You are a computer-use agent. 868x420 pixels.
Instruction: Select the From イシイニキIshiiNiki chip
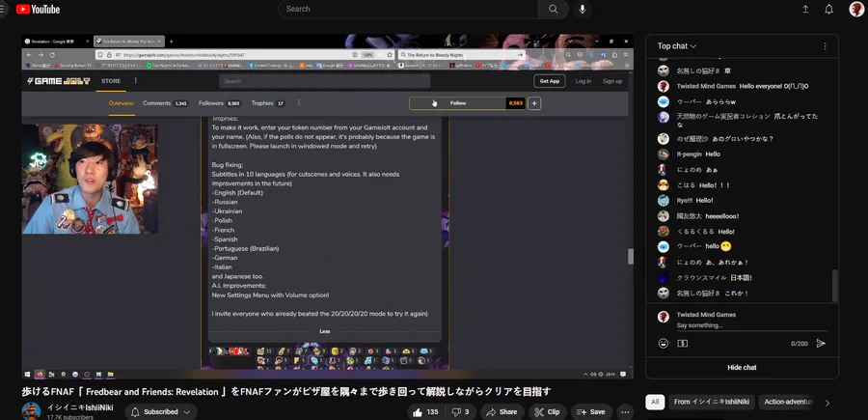(x=710, y=403)
